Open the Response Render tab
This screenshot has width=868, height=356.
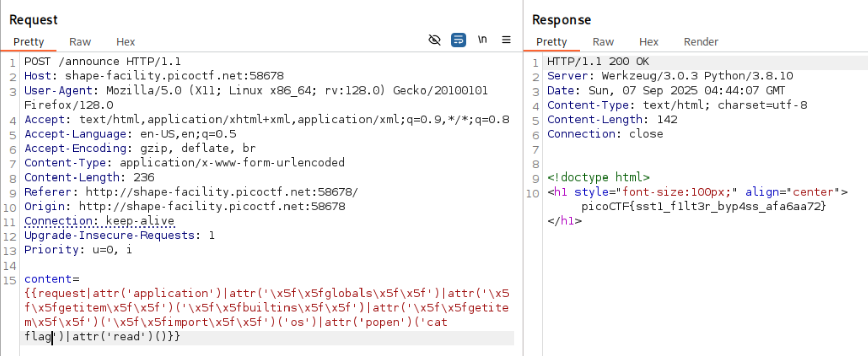point(701,42)
